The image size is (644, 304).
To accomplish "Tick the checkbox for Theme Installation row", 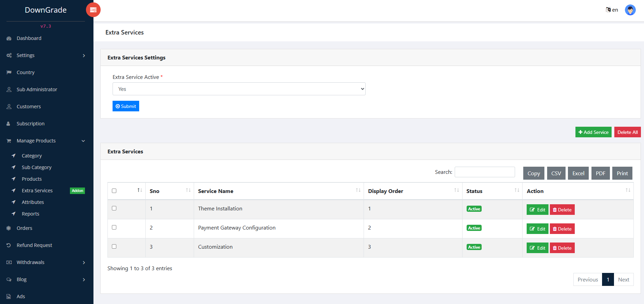I will 114,208.
